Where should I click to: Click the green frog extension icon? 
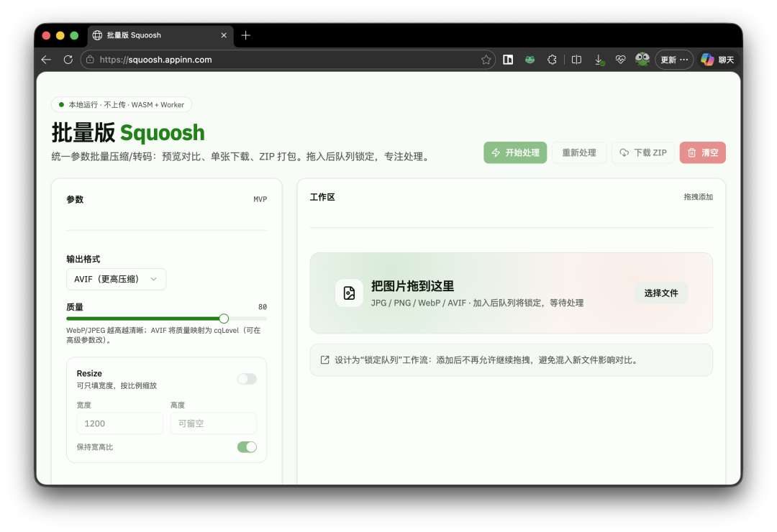pos(530,60)
